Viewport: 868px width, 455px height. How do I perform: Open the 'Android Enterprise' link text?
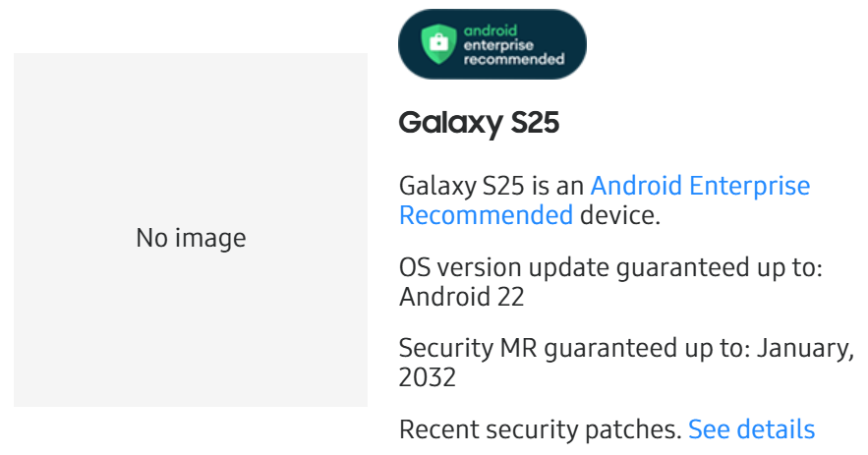(700, 186)
